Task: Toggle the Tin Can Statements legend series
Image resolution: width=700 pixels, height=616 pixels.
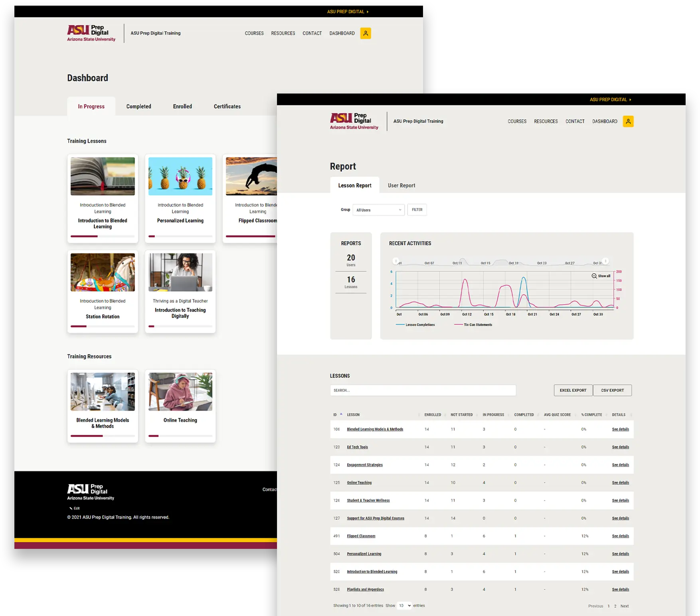Action: 473,325
